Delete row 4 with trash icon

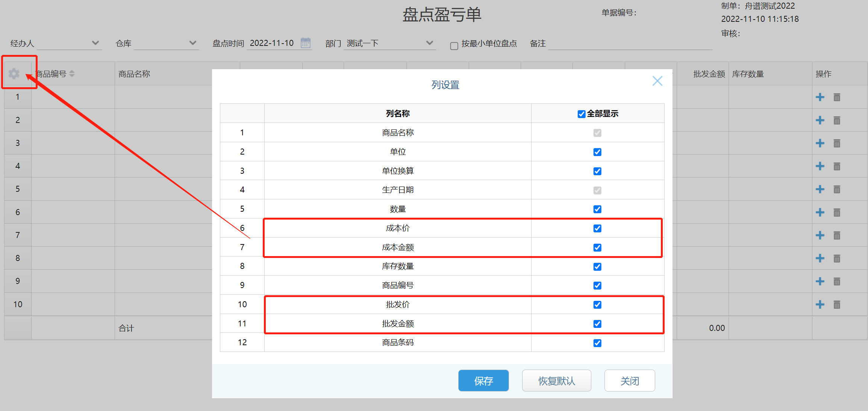click(837, 166)
